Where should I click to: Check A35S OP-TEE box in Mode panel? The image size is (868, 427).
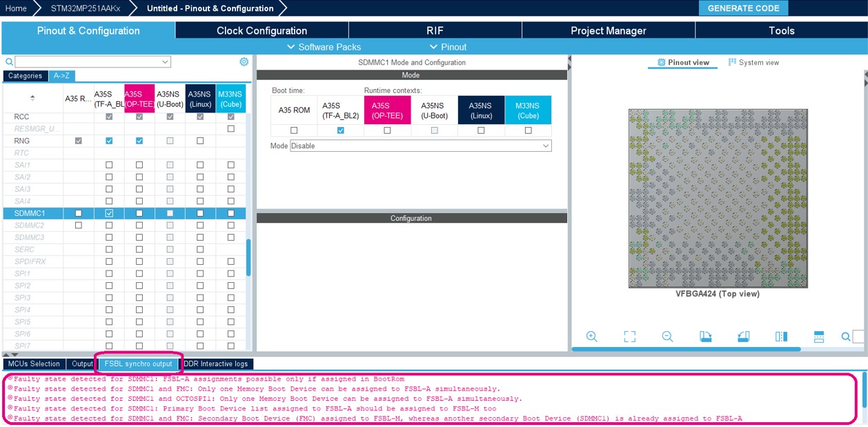pos(387,130)
